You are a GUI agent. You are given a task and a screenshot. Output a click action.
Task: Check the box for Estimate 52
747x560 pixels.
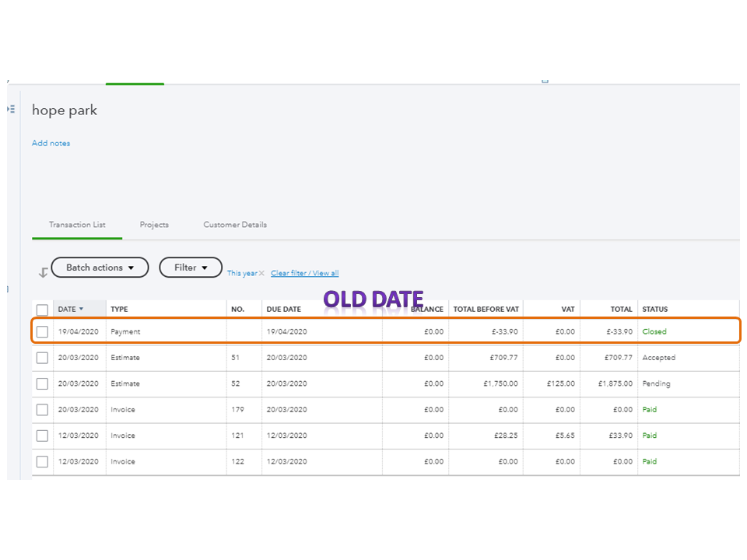[42, 384]
